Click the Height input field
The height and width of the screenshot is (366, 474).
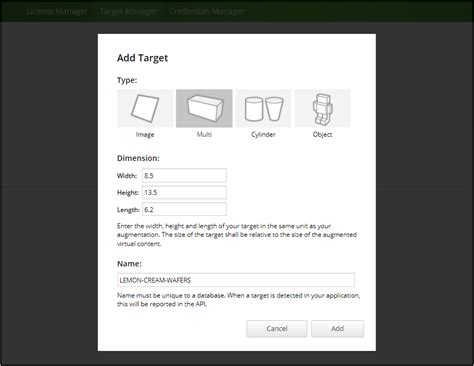coord(184,192)
